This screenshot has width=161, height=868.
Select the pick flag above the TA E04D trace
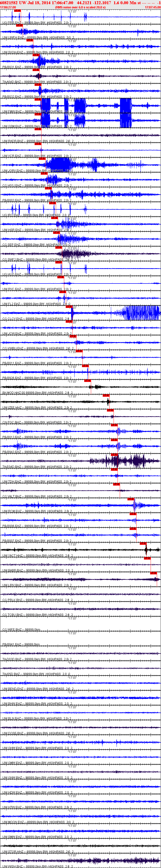coord(114,454)
